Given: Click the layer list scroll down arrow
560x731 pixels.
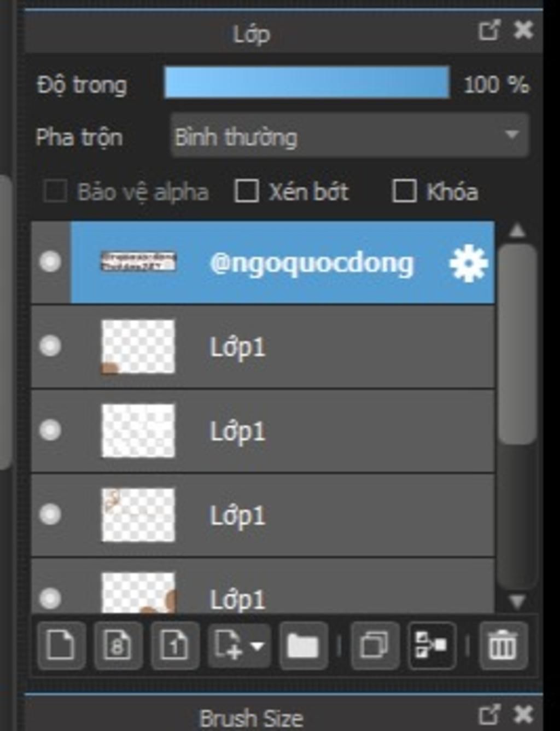Looking at the screenshot, I should [517, 601].
